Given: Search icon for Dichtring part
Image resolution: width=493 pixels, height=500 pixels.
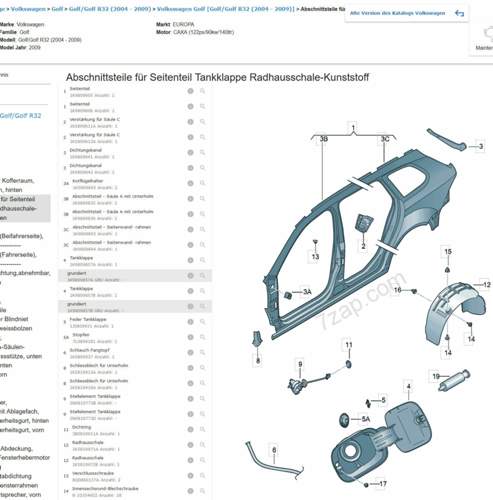Looking at the screenshot, I should pos(202,430).
